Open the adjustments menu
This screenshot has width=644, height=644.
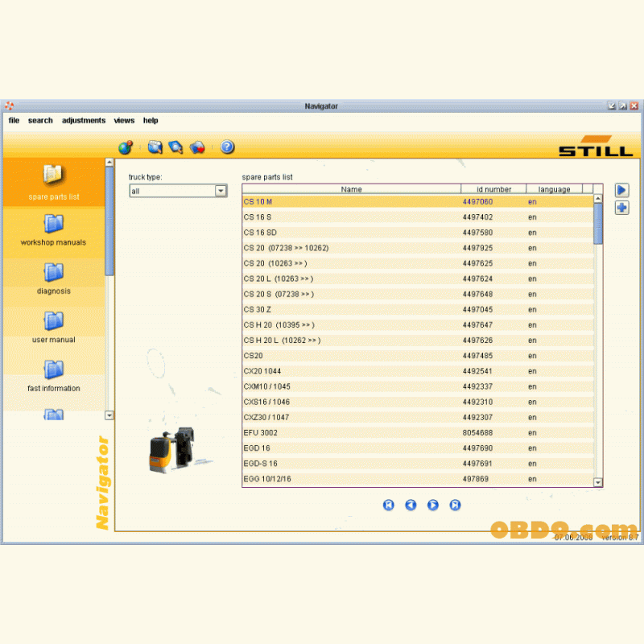coord(84,120)
